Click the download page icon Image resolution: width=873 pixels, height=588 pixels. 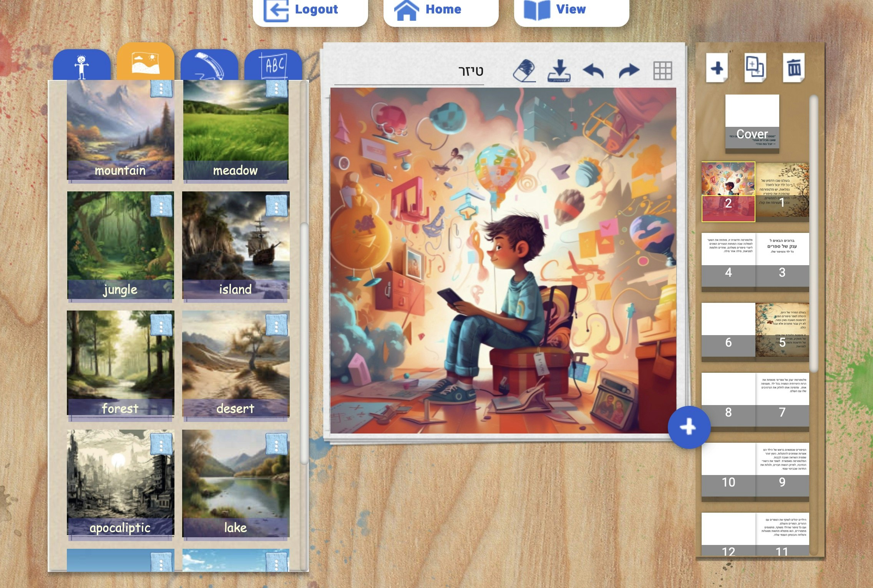[559, 70]
